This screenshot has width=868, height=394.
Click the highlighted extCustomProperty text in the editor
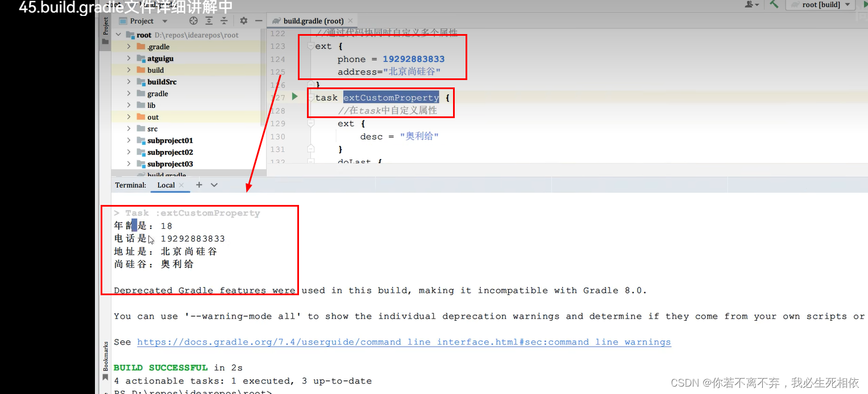coord(391,98)
